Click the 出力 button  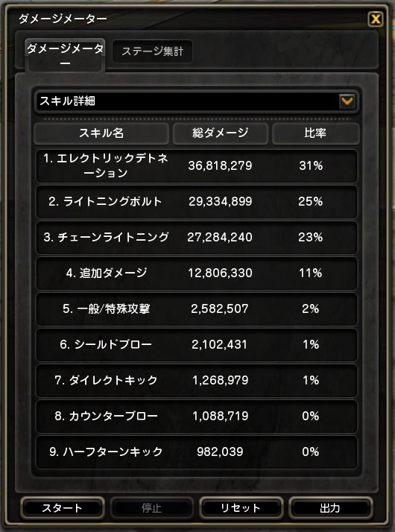[330, 508]
